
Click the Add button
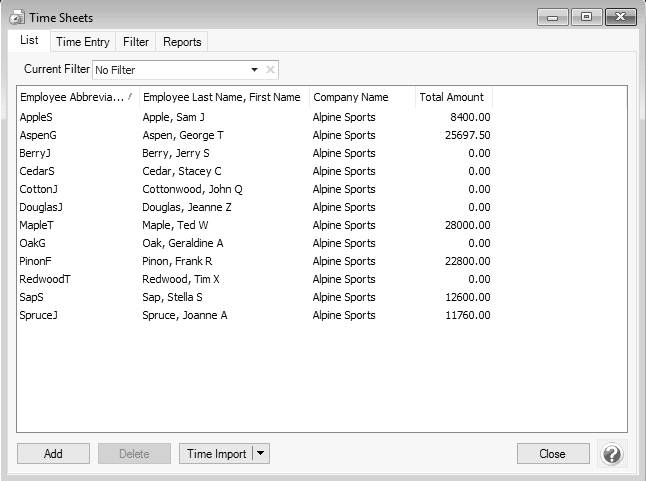[x=53, y=454]
